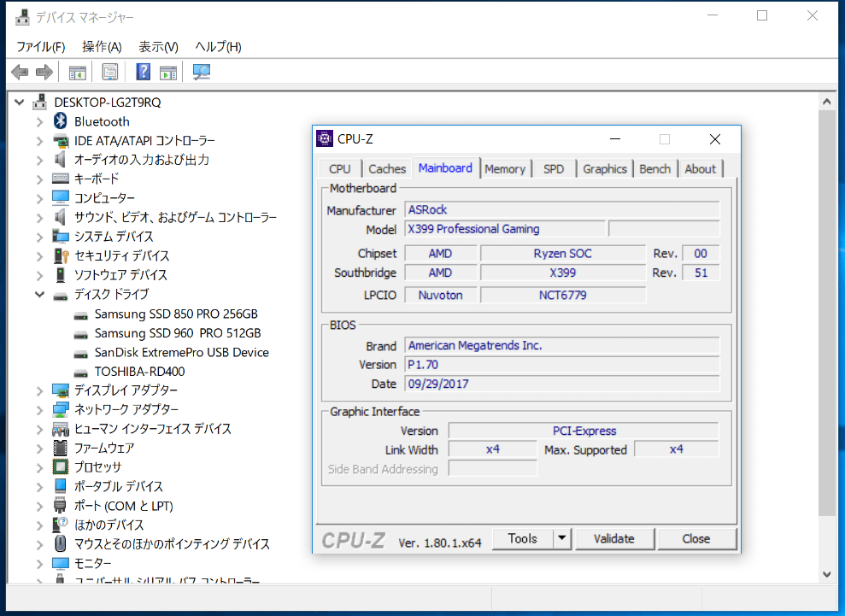845x616 pixels.
Task: Click the blue Help question mark toolbar icon
Action: 143,72
